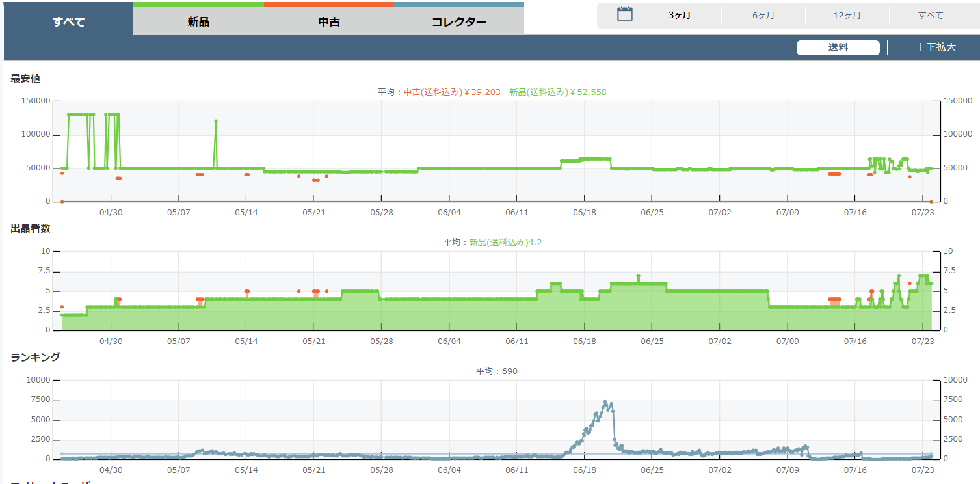The width and height of the screenshot is (980, 484).
Task: Click the 最安値 chart heading
Action: (25, 78)
